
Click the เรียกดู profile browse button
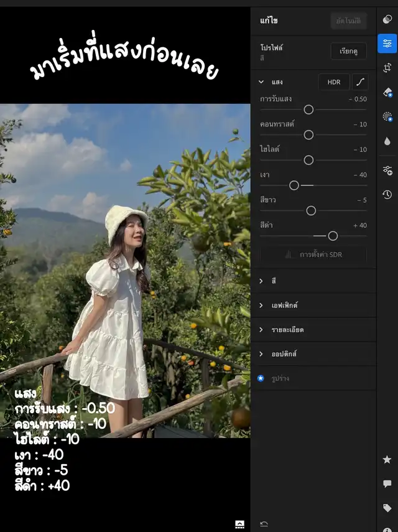point(348,51)
